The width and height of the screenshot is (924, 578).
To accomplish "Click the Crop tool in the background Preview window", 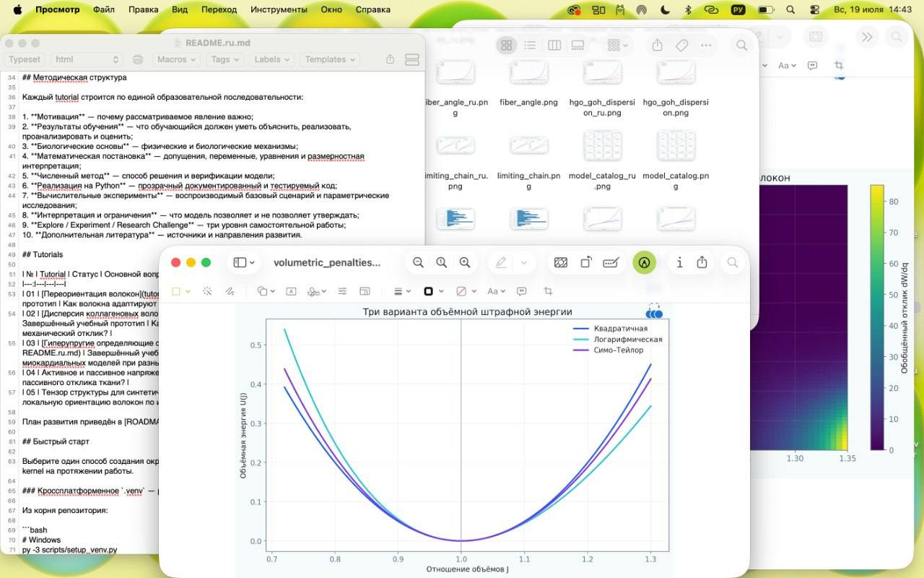I will point(839,65).
